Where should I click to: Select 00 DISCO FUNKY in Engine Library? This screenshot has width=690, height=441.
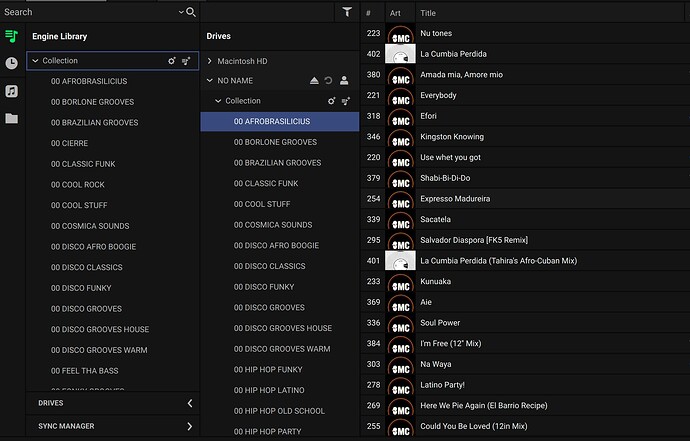(x=81, y=288)
